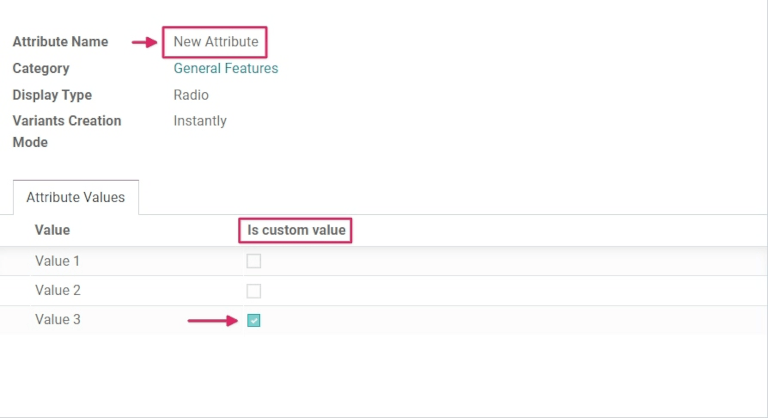
Task: Click the Radio display type value
Action: coord(191,95)
